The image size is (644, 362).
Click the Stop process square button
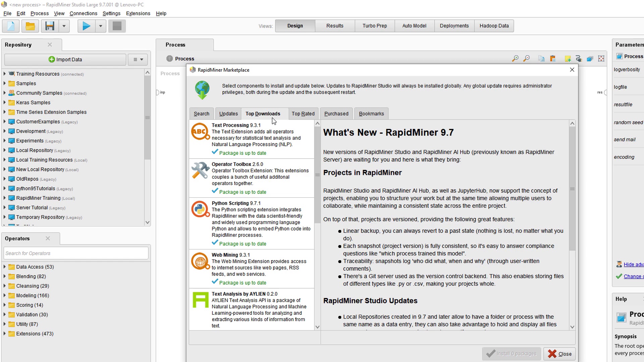click(x=117, y=26)
